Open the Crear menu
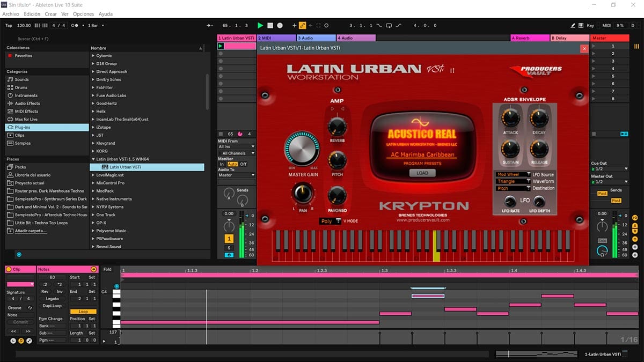Image resolution: width=644 pixels, height=362 pixels. [x=51, y=14]
